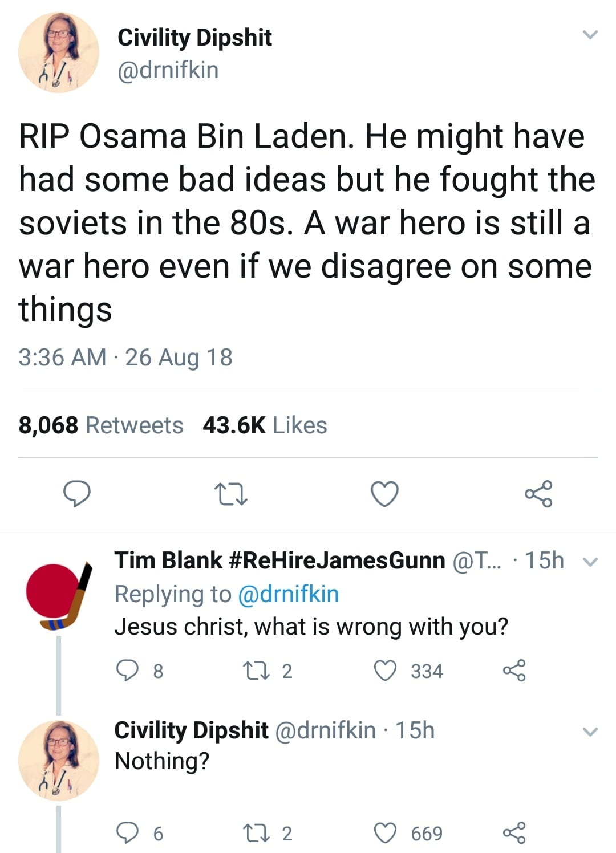View the 8,068 Retweets list
Viewport: 616px width, 853px height.
[x=101, y=425]
